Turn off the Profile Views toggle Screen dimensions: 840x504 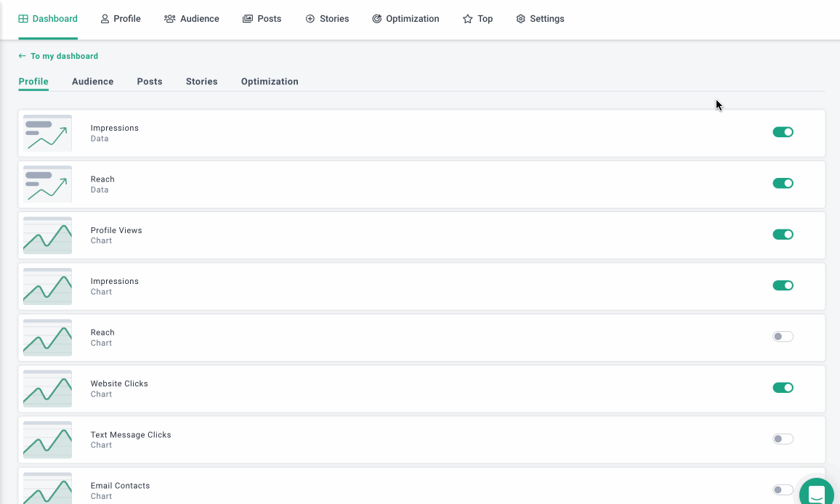click(x=783, y=235)
